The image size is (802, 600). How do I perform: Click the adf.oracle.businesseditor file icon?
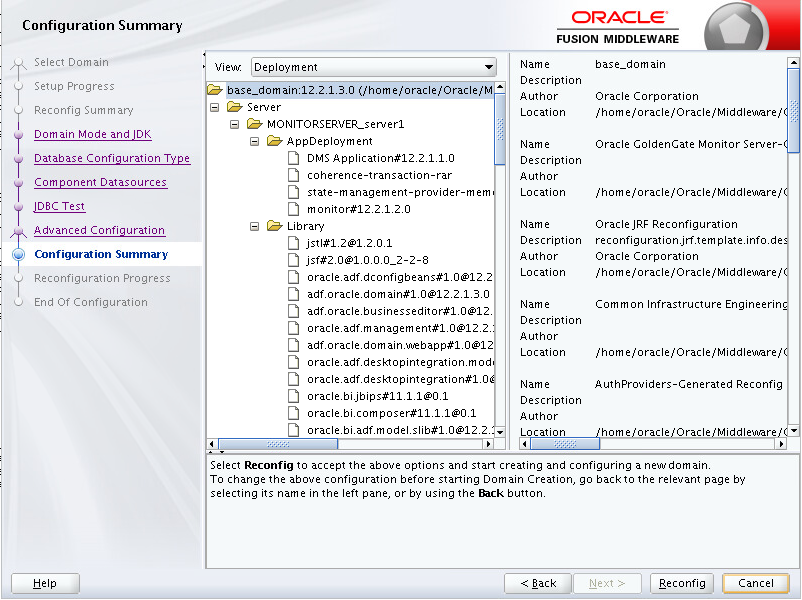(x=294, y=311)
